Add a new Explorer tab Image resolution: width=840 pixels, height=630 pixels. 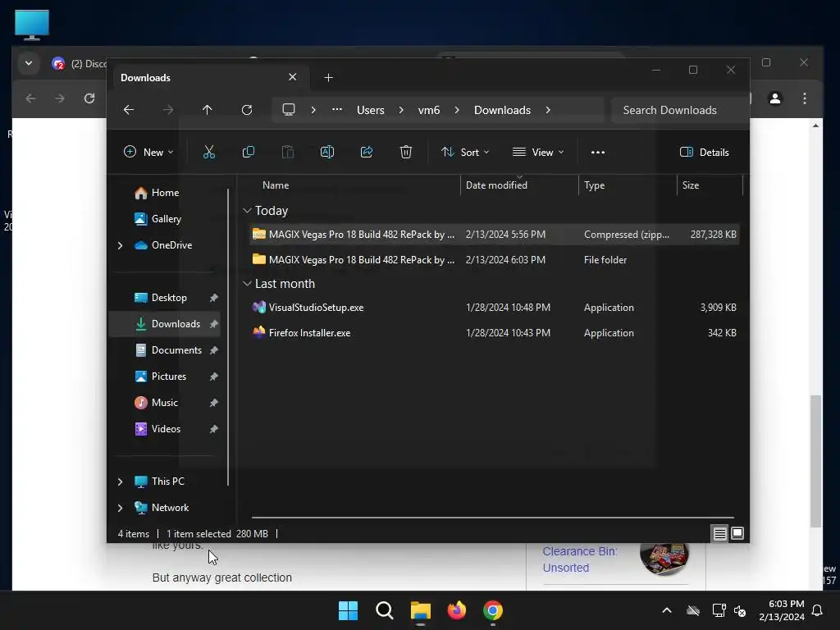(x=328, y=78)
